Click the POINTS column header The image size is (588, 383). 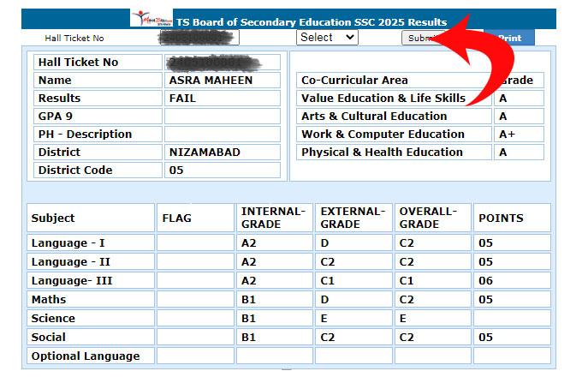[x=512, y=218]
